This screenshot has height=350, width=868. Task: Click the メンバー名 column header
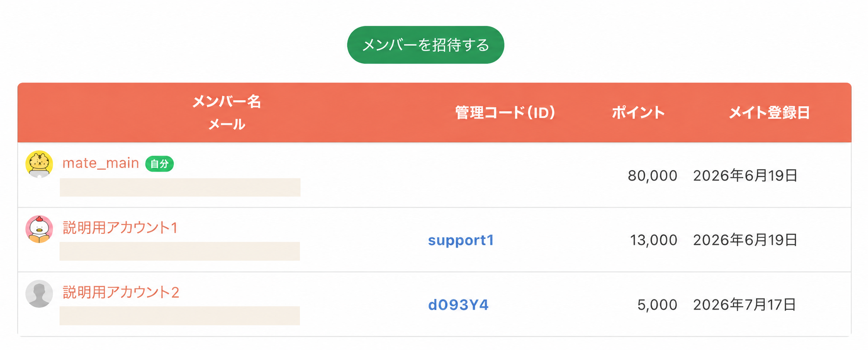pos(227,102)
